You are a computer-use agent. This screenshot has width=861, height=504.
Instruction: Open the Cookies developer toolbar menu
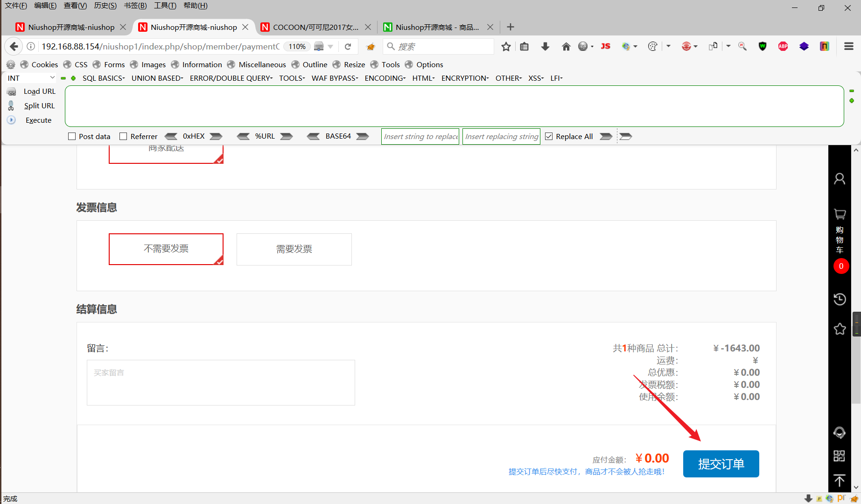[x=39, y=64]
